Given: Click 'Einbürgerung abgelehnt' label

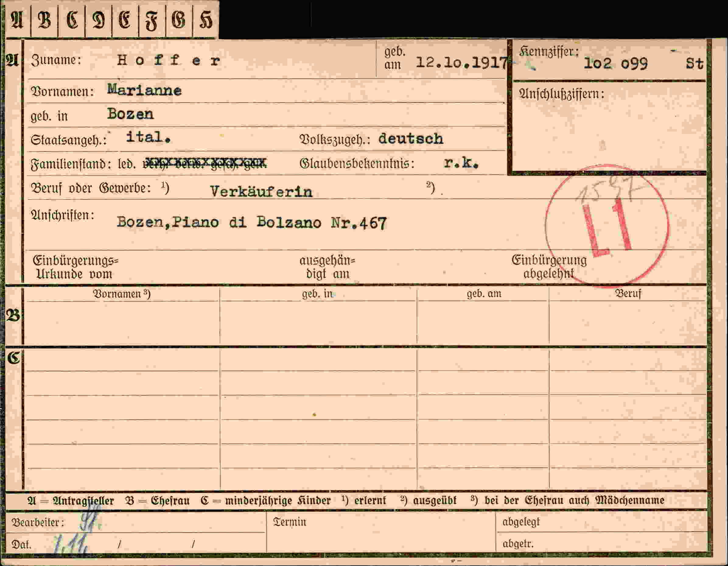Looking at the screenshot, I should tap(549, 266).
